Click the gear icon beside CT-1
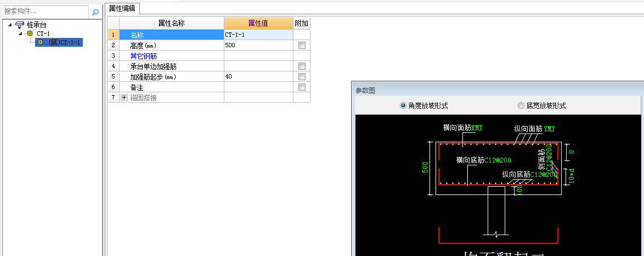644x256 pixels. [30, 34]
